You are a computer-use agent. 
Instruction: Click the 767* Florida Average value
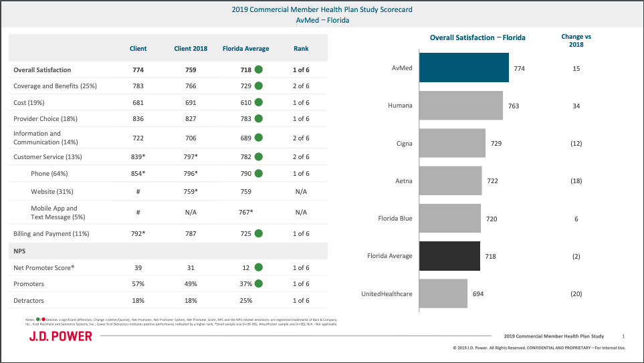(x=245, y=213)
